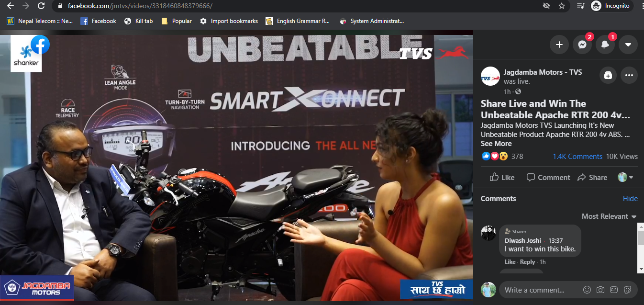Reply to Diwash Joshi's comment
The image size is (644, 305).
click(x=527, y=262)
